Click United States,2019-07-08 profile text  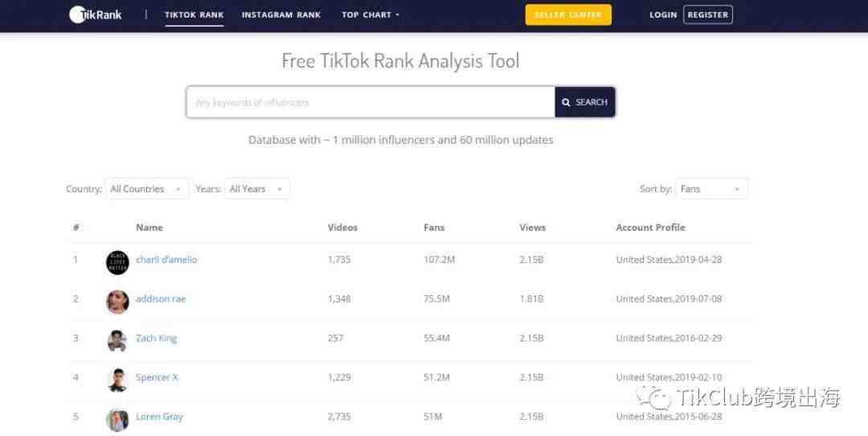(x=669, y=298)
